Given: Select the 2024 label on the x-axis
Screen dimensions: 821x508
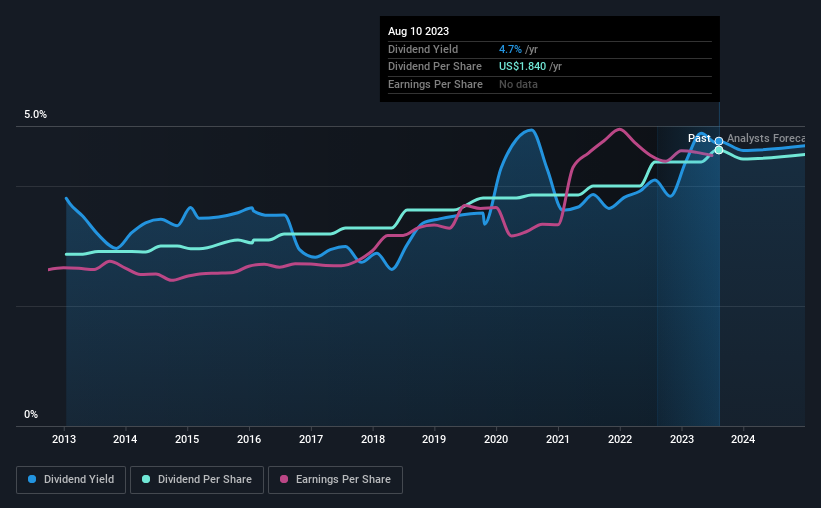Looking at the screenshot, I should pyautogui.click(x=743, y=439).
